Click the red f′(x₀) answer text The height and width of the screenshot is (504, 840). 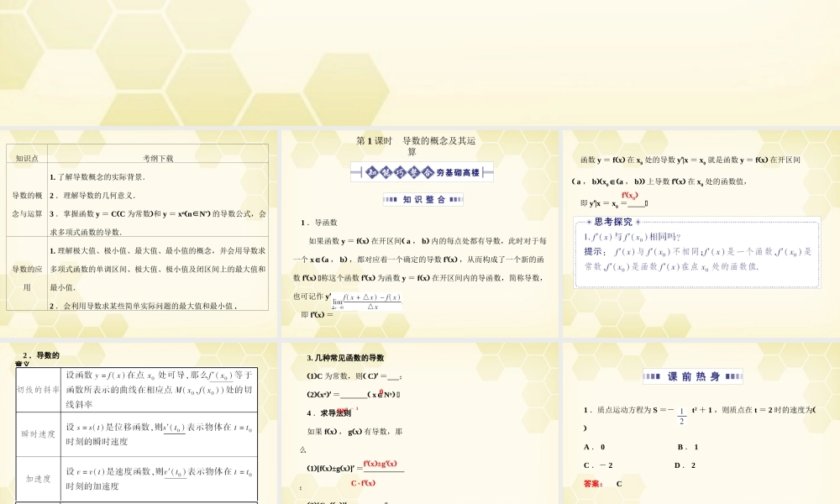click(x=630, y=196)
